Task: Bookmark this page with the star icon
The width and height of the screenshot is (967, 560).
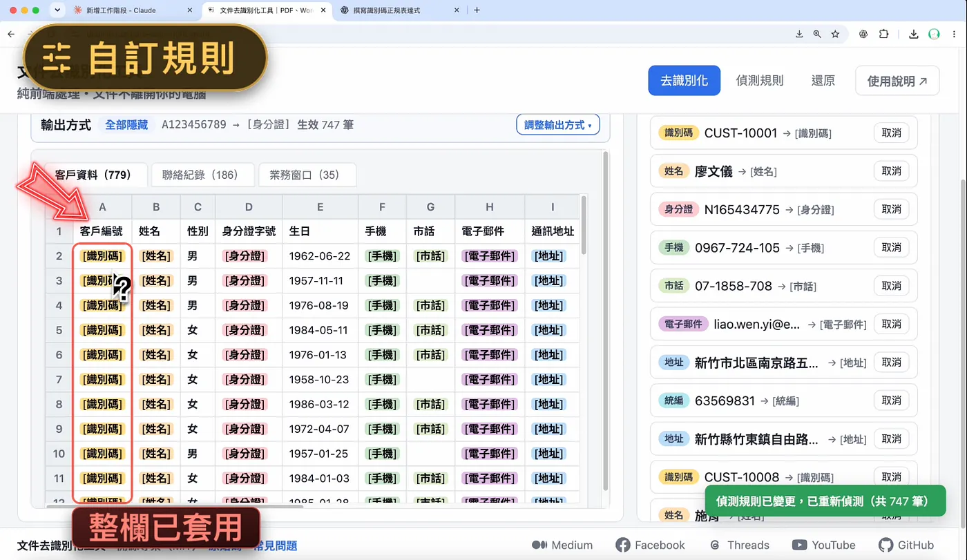Action: click(x=835, y=34)
